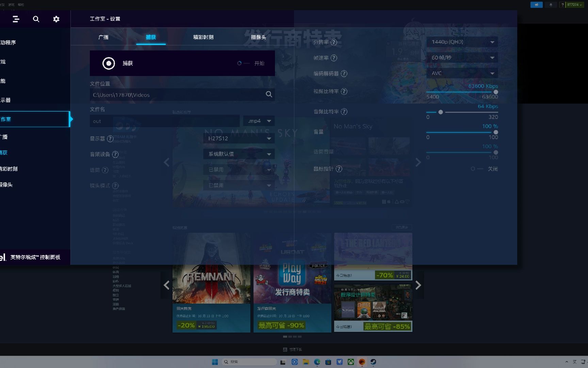Open the settings gear icon
This screenshot has height=368, width=588.
56,19
